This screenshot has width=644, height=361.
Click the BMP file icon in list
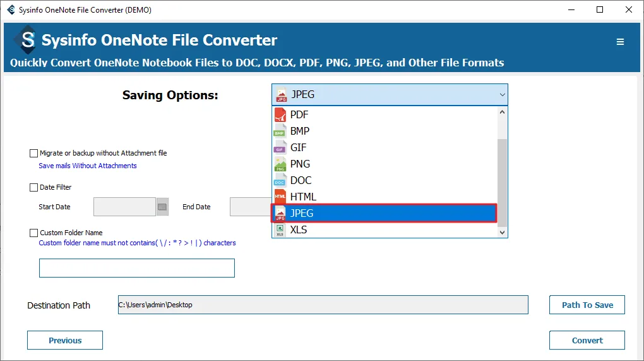pos(280,131)
